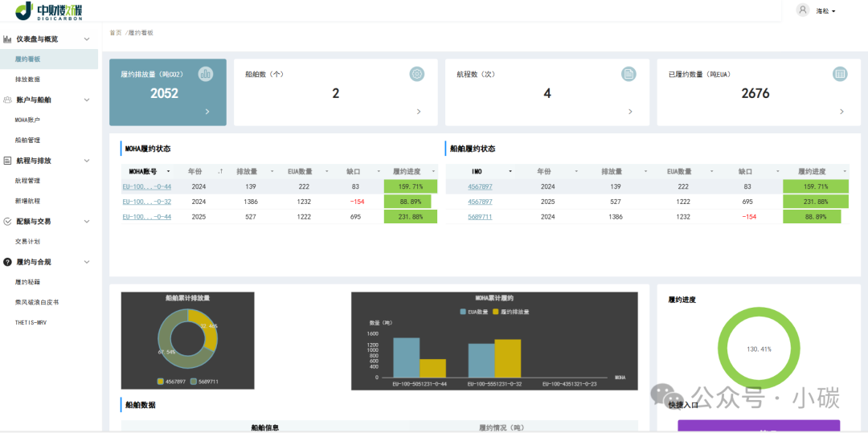Click 履约排放量 bar for EU-100-5551231-0-32
868x433 pixels.
coord(508,358)
